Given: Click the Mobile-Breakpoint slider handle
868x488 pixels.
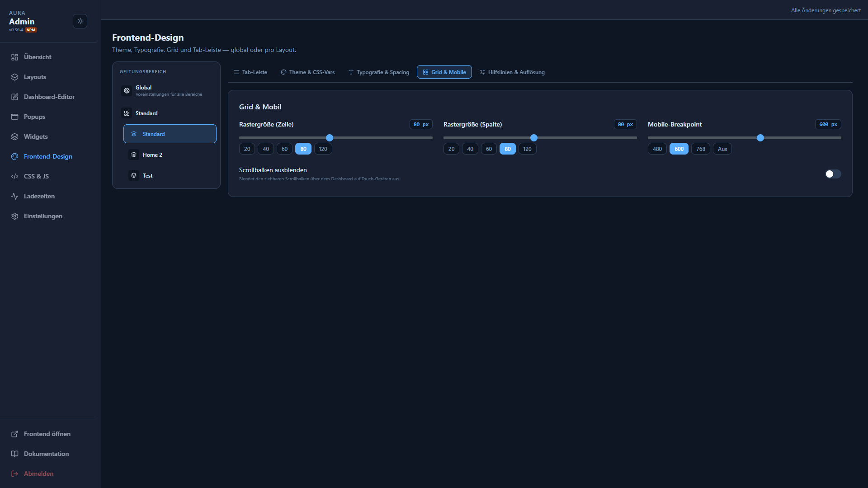Looking at the screenshot, I should (x=760, y=138).
